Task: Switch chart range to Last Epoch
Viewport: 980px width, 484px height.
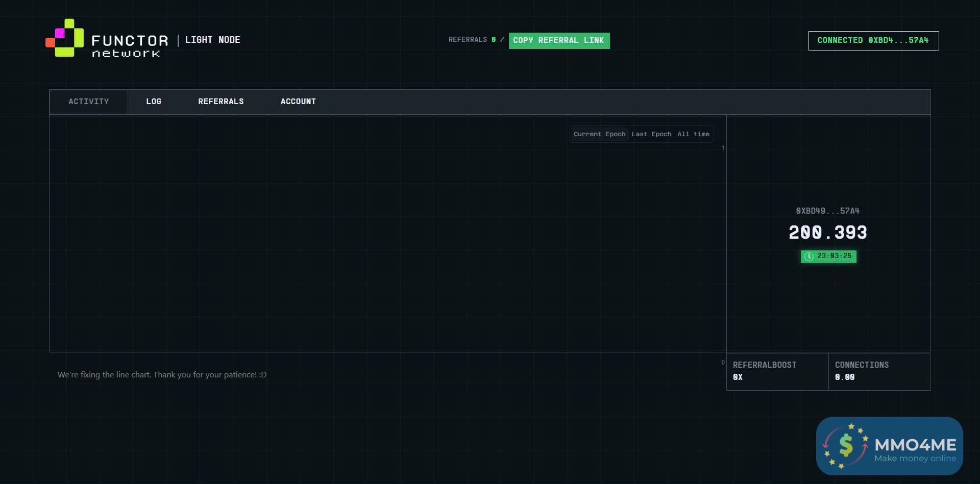Action: point(651,134)
